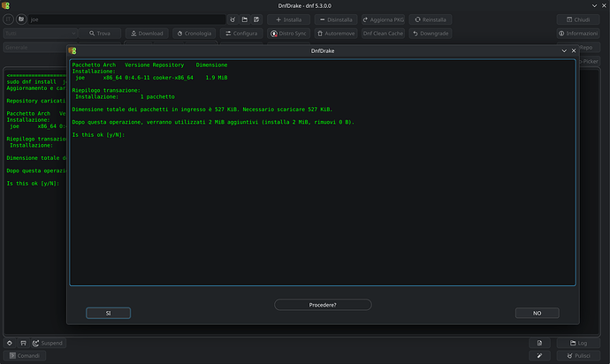Click the partially hidden Repo button
This screenshot has width=610, height=364.
pos(589,48)
